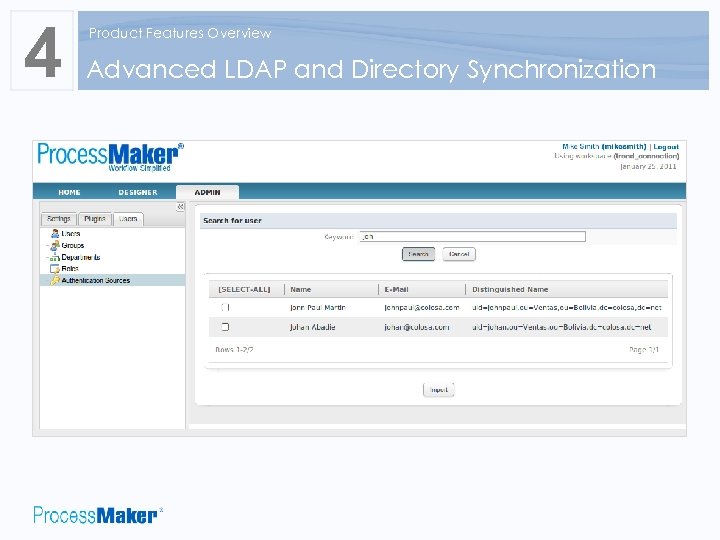Expand the Groups tree node
Viewport: 720px width, 540px height.
pyautogui.click(x=47, y=246)
